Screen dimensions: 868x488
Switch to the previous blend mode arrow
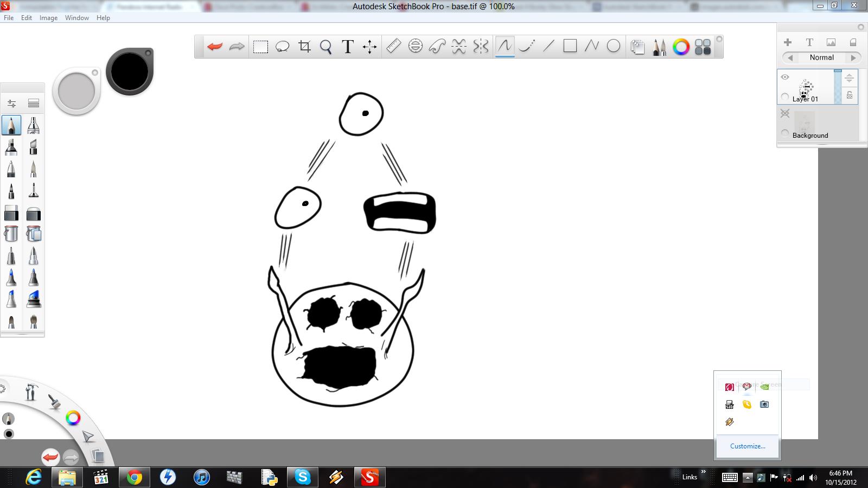pos(790,57)
